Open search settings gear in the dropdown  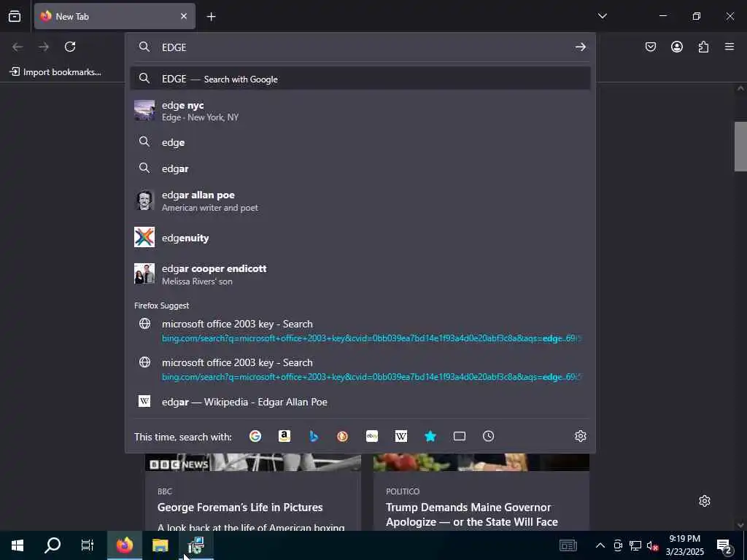[x=580, y=436]
